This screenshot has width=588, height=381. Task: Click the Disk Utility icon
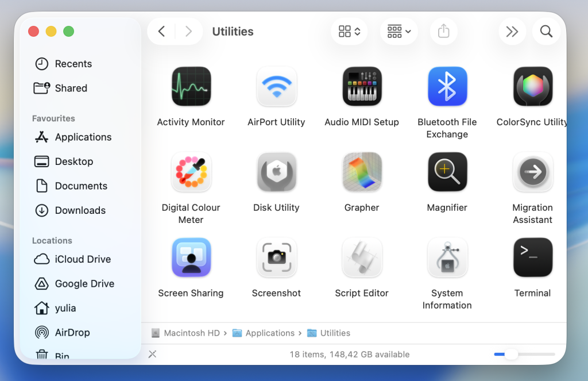point(277,172)
